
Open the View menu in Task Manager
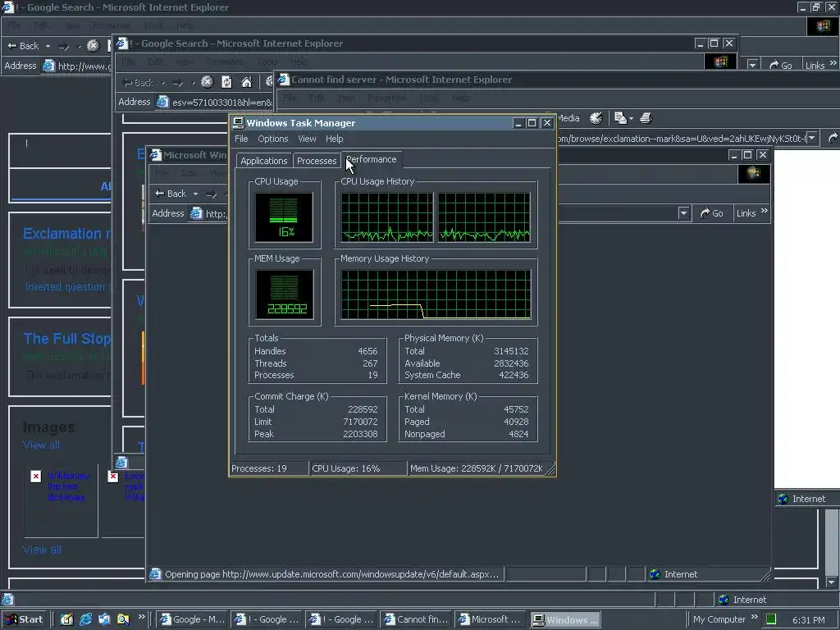click(307, 139)
